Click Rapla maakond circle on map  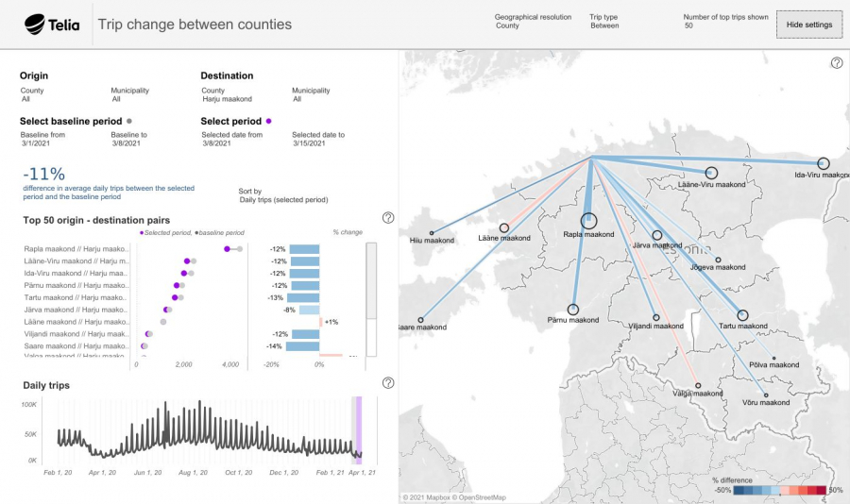(x=588, y=221)
